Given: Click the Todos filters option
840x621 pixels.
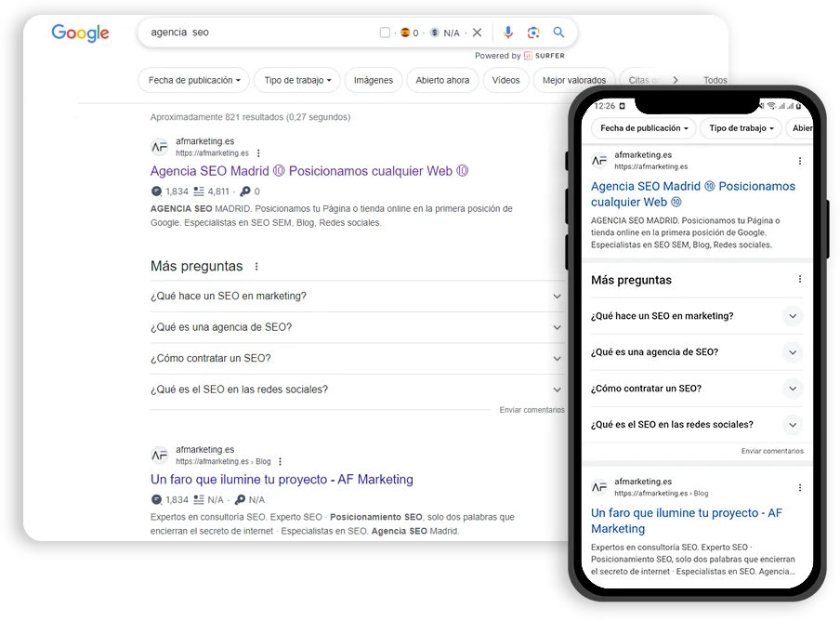Looking at the screenshot, I should [715, 80].
